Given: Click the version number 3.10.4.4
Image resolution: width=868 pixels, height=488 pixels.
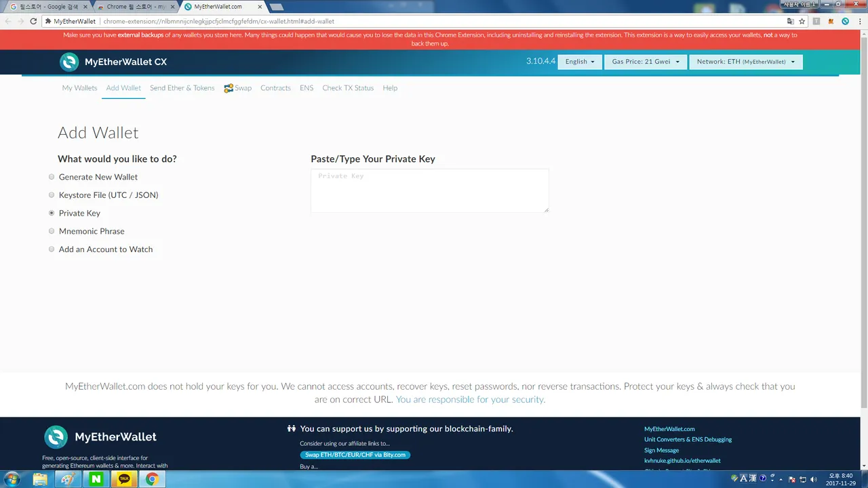Looking at the screenshot, I should click(x=540, y=61).
